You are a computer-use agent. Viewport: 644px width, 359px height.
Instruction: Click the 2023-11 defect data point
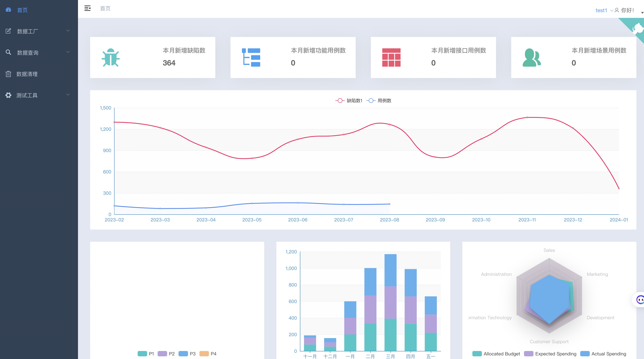(527, 117)
